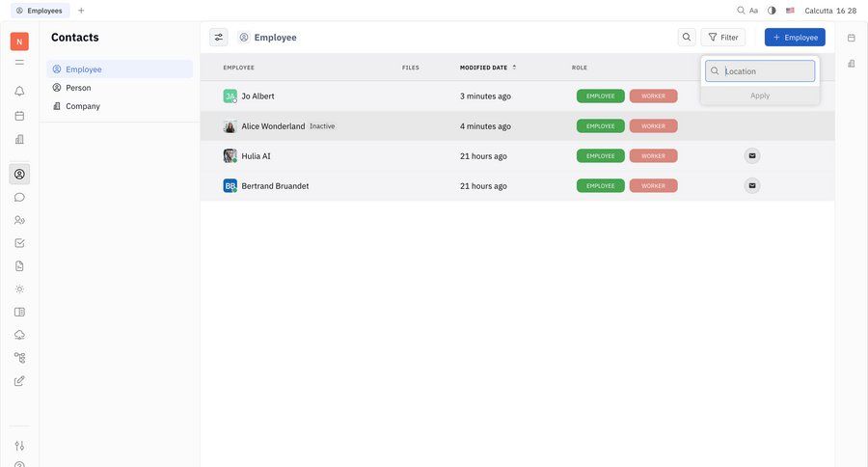Click the EMPLOYEE badge for Jo Albert
This screenshot has width=868, height=467.
(x=601, y=96)
